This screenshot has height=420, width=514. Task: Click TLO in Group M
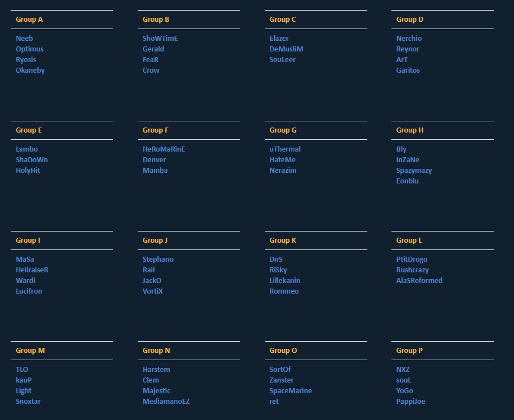tap(22, 370)
